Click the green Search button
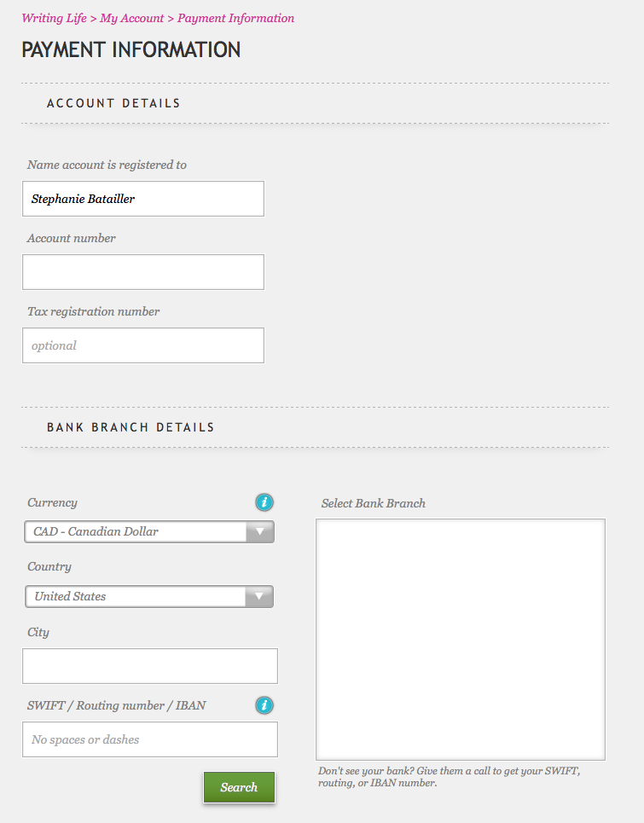The image size is (644, 823). click(239, 787)
